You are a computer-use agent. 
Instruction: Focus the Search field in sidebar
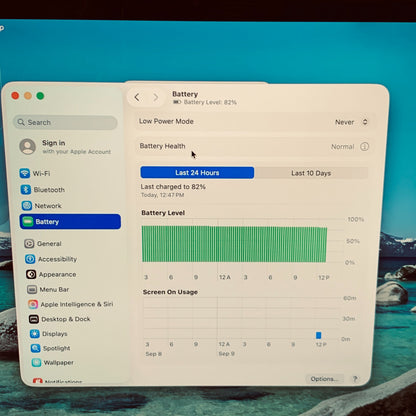[65, 122]
